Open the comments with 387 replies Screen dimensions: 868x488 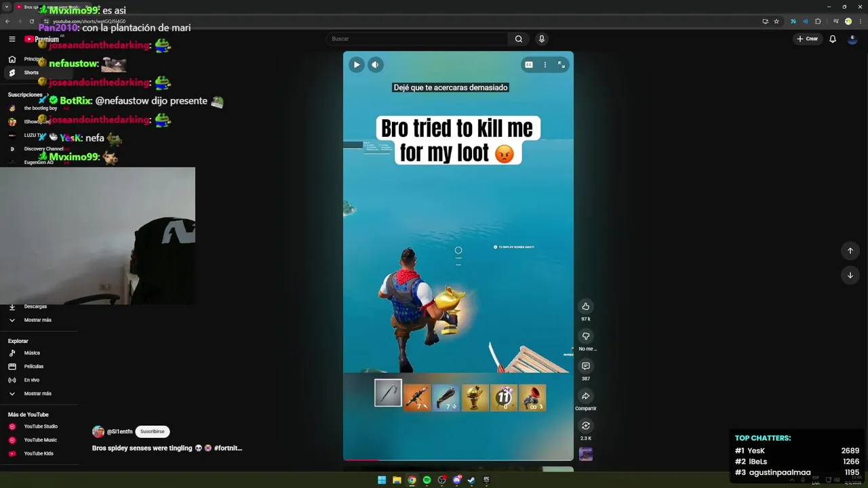[586, 366]
